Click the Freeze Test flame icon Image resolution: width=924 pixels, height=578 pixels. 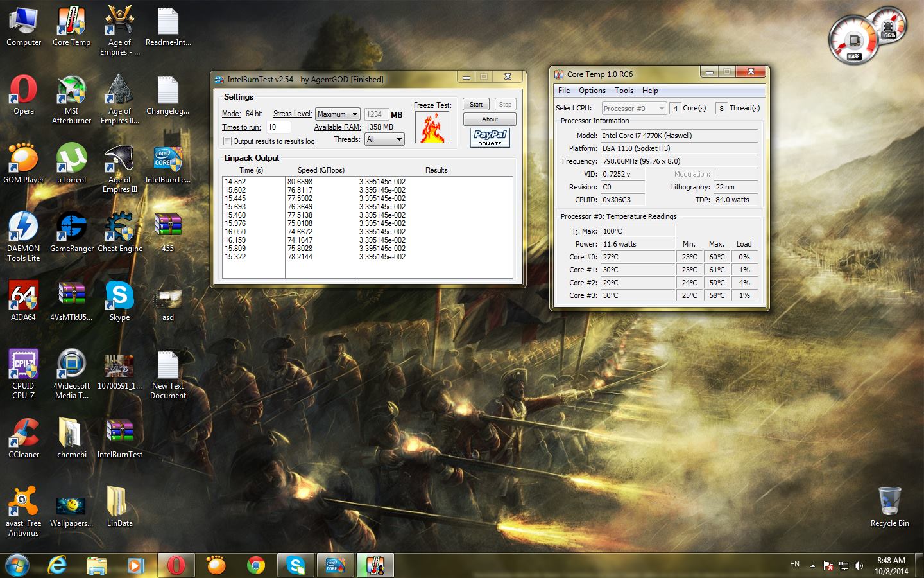[x=431, y=127]
